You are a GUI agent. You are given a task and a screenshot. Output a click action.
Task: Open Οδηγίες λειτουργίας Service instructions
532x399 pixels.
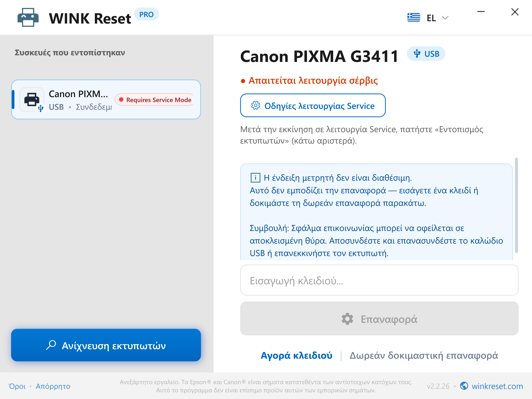click(313, 105)
